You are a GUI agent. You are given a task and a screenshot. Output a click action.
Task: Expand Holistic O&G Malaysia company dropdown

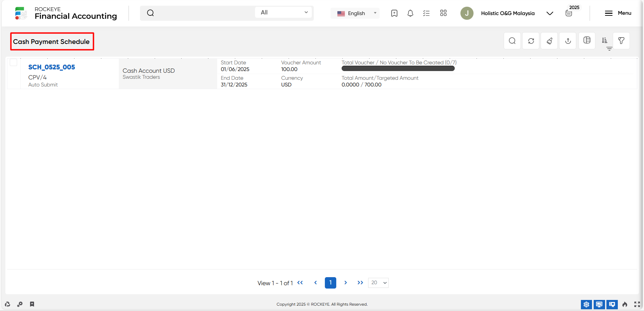550,13
